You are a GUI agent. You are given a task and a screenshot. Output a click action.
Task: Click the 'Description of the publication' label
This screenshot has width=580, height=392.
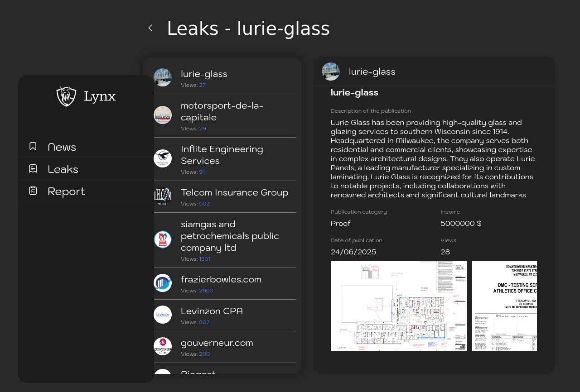pos(371,111)
